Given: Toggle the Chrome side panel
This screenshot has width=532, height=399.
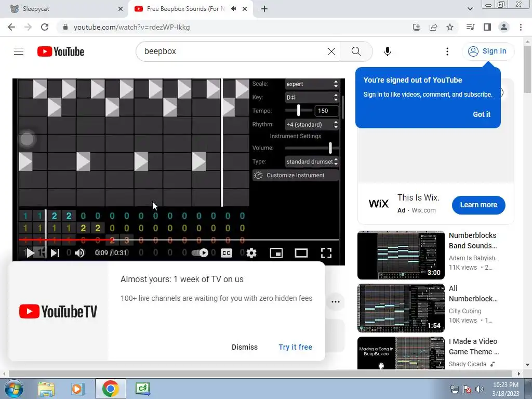Looking at the screenshot, I should [487, 27].
